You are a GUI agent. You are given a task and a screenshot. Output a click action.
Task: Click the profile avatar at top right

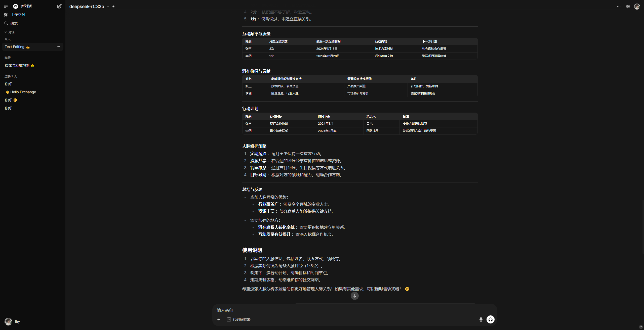pos(637,7)
